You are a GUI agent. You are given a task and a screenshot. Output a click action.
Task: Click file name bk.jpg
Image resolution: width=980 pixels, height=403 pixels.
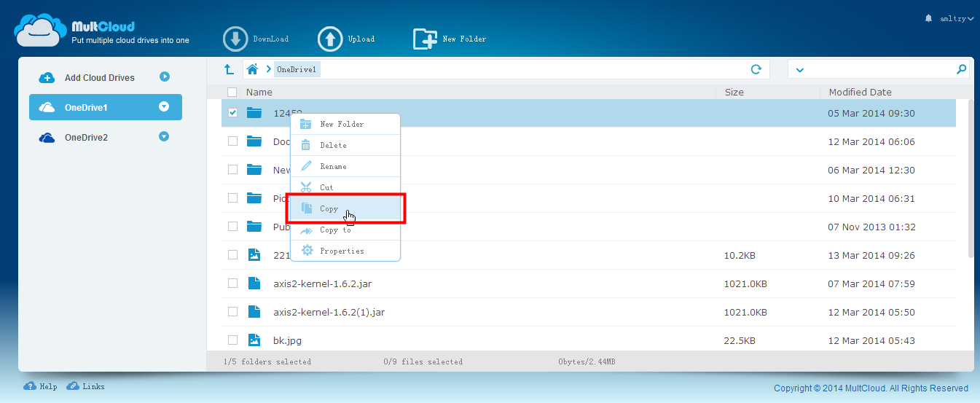click(287, 340)
